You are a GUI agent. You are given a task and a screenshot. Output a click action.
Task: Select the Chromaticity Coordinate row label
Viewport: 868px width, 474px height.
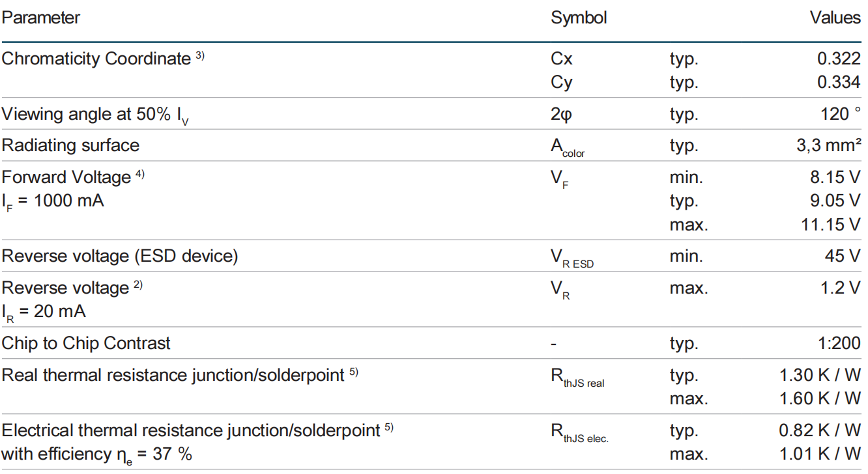[x=96, y=59]
